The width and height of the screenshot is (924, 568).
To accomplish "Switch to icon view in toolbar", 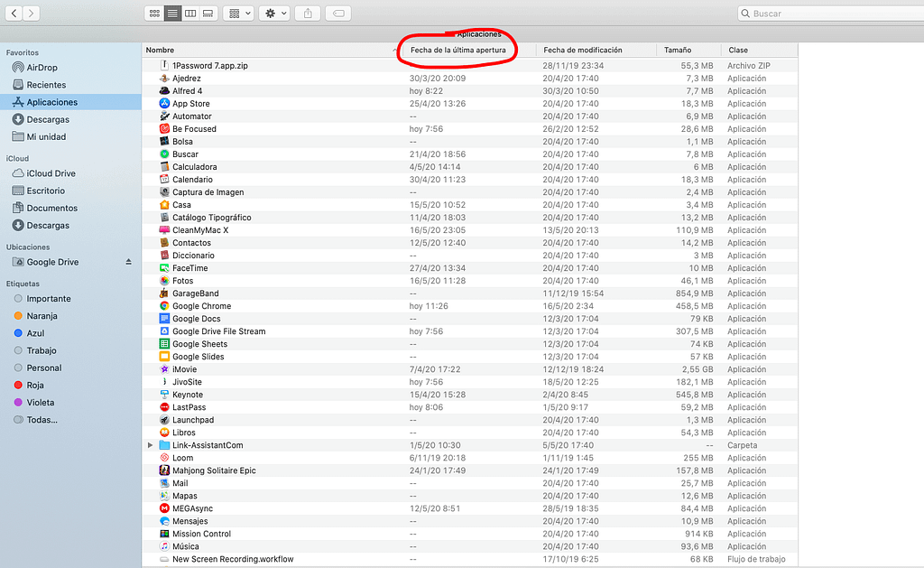I will 154,13.
